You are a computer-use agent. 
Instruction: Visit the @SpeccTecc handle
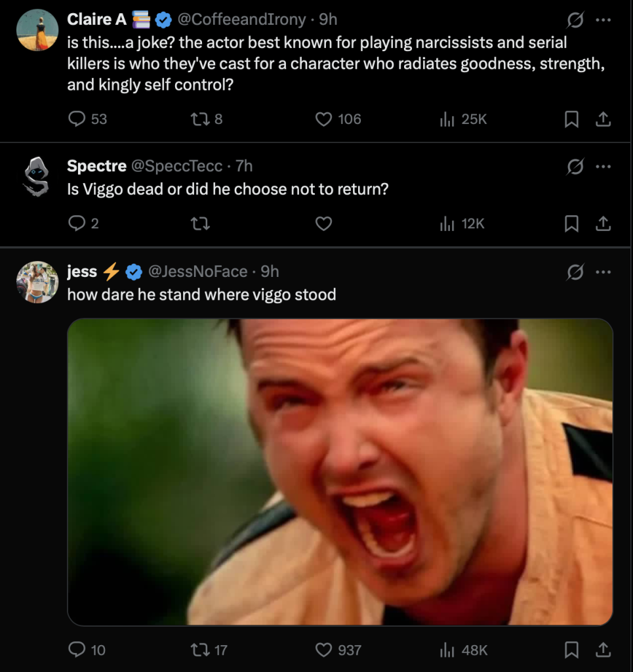tap(177, 166)
